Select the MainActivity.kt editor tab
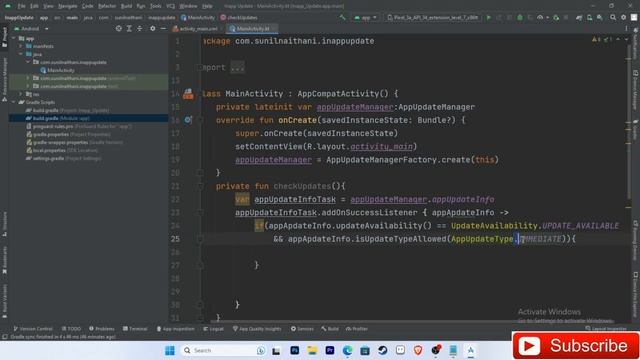 point(253,29)
